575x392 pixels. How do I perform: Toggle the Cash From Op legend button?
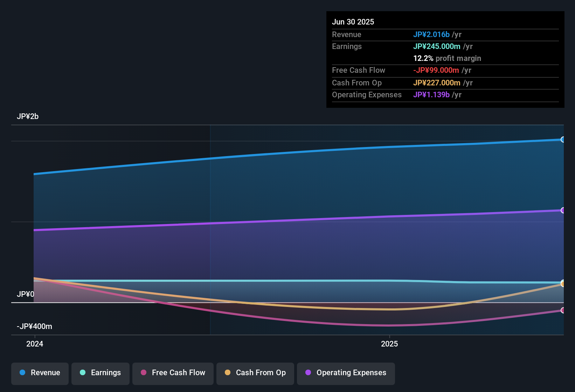click(255, 373)
